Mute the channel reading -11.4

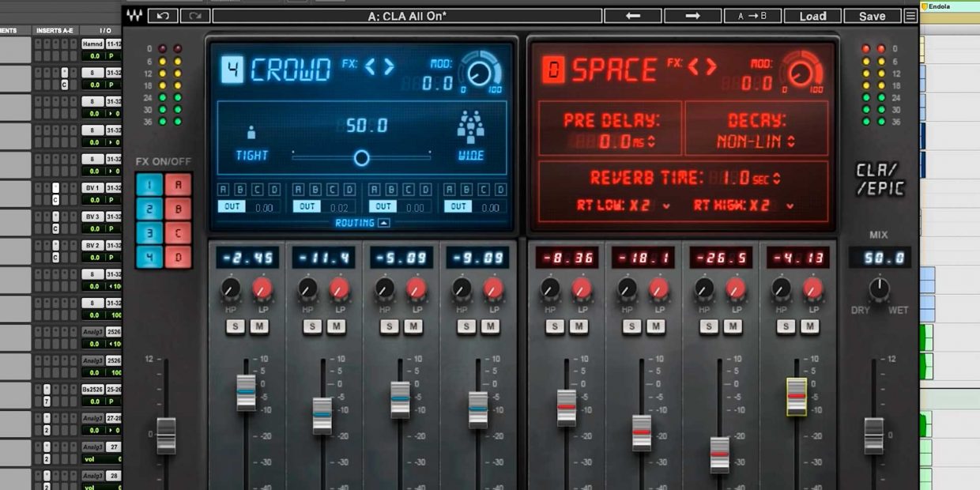[337, 326]
